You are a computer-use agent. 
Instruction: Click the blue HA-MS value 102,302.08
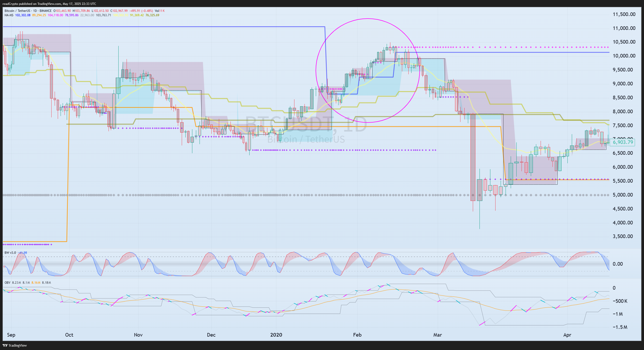[23, 15]
